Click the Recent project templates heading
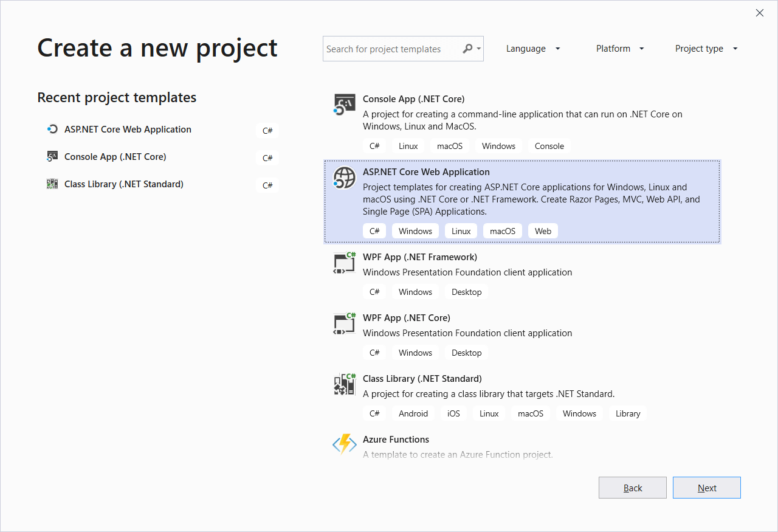Viewport: 778px width, 532px height. 117,97
